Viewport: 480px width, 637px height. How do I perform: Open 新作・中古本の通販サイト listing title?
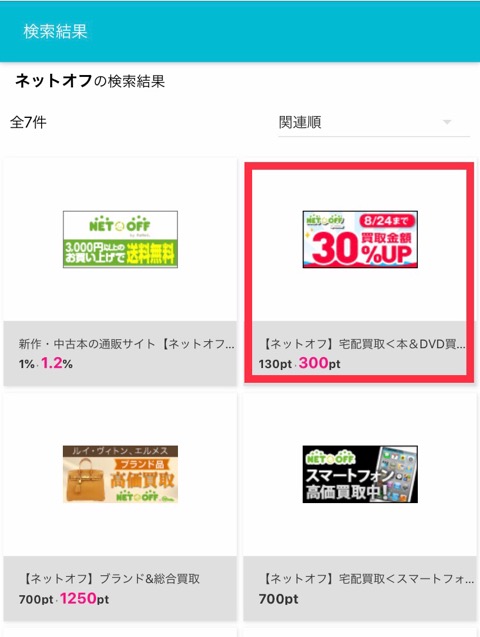point(126,344)
